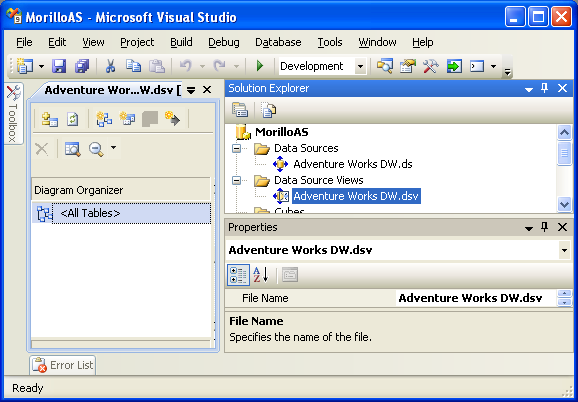Click the Command Window toolbar icon
Screen dimensions: 578x402
click(x=477, y=66)
